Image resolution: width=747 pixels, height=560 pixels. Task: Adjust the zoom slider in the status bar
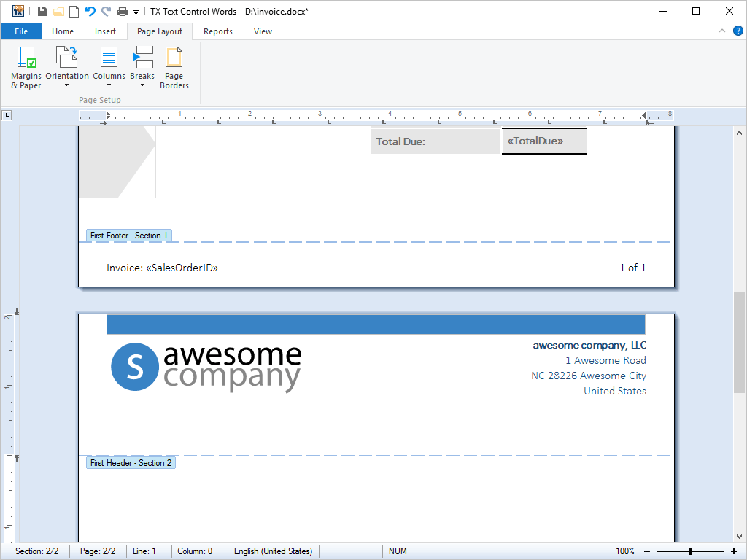click(690, 551)
